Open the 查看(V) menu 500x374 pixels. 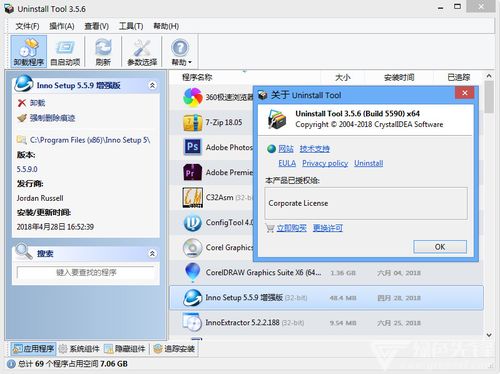97,26
